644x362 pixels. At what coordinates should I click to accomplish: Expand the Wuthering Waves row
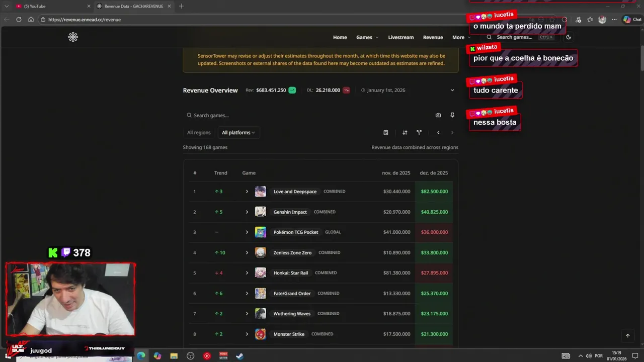pos(247,314)
